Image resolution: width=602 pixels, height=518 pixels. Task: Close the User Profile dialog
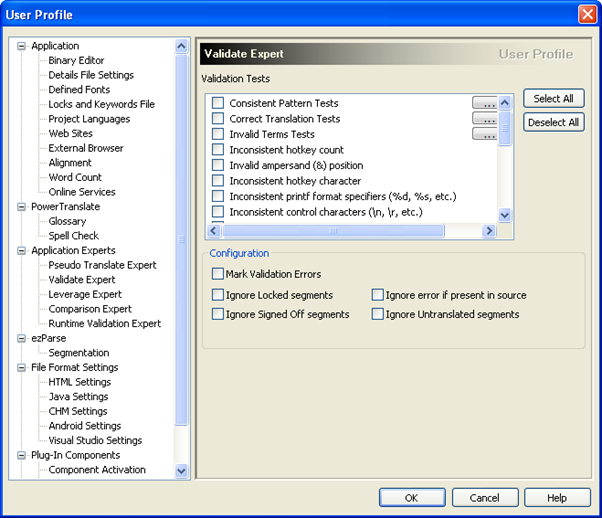click(x=587, y=15)
